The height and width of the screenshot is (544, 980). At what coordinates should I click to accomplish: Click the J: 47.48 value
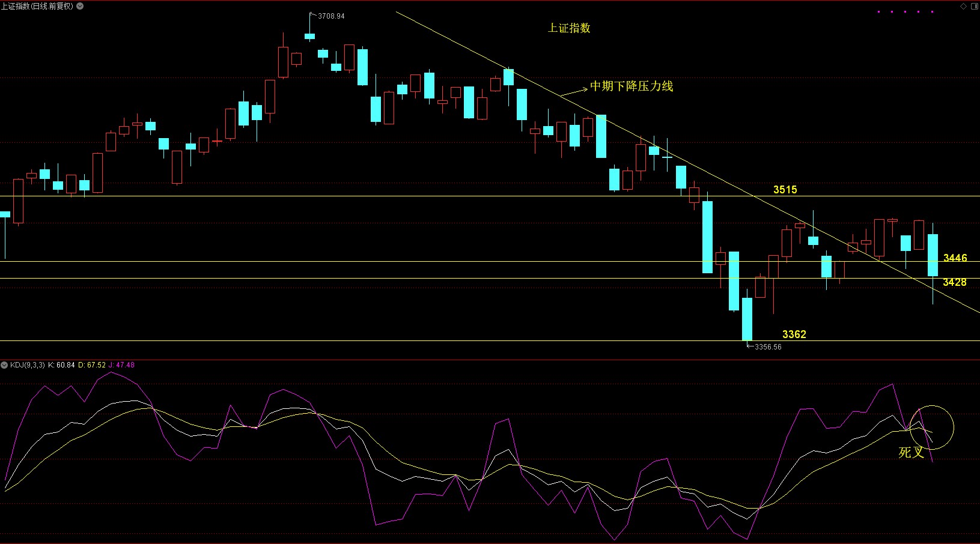coord(121,365)
